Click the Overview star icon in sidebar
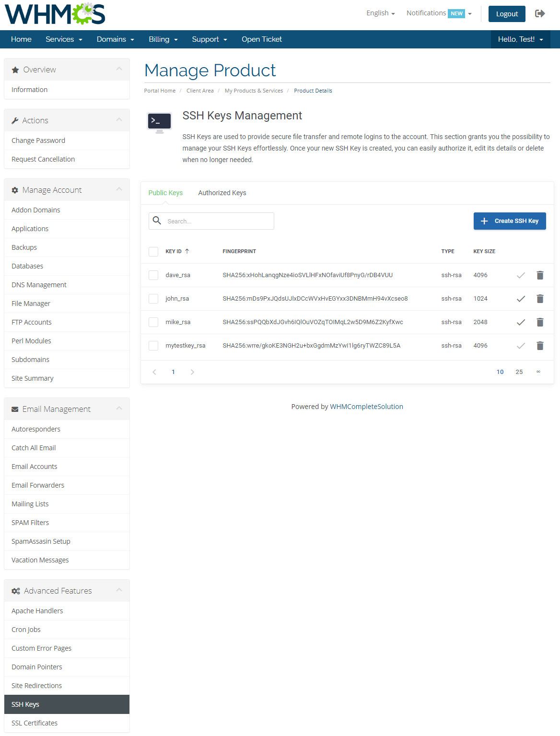Viewport: 560px width, 736px height. click(x=15, y=69)
